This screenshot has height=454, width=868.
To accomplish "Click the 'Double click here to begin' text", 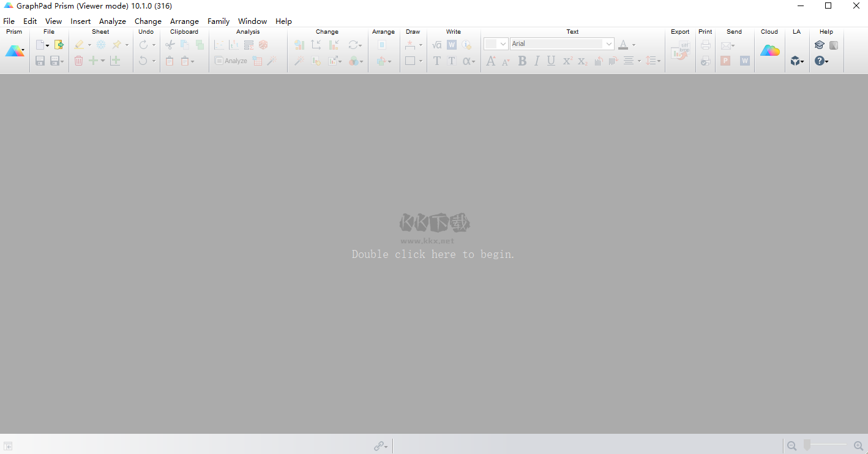I will (x=433, y=254).
